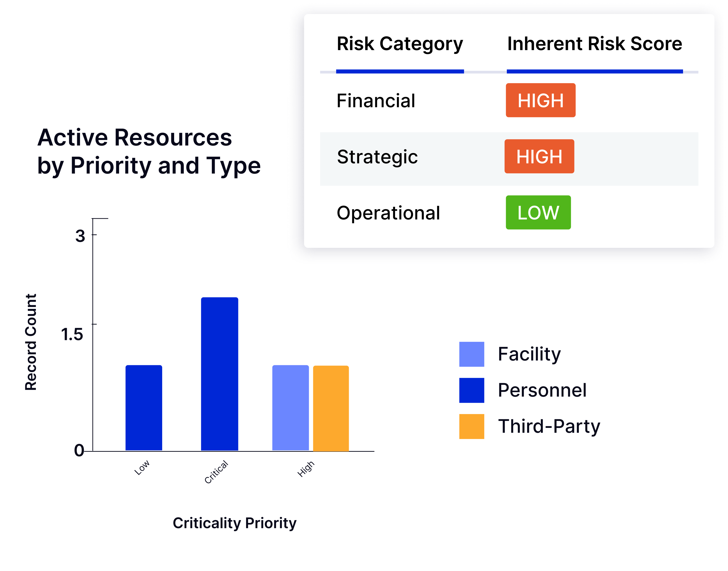Click the Low priority Personnel bar
This screenshot has height=571, width=728.
tap(144, 408)
